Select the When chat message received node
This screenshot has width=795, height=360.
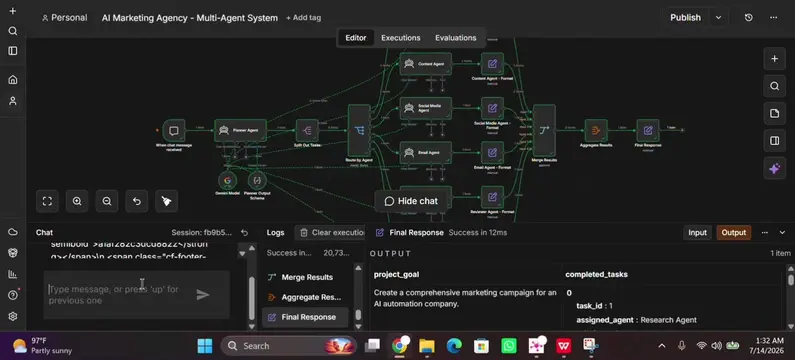173,131
